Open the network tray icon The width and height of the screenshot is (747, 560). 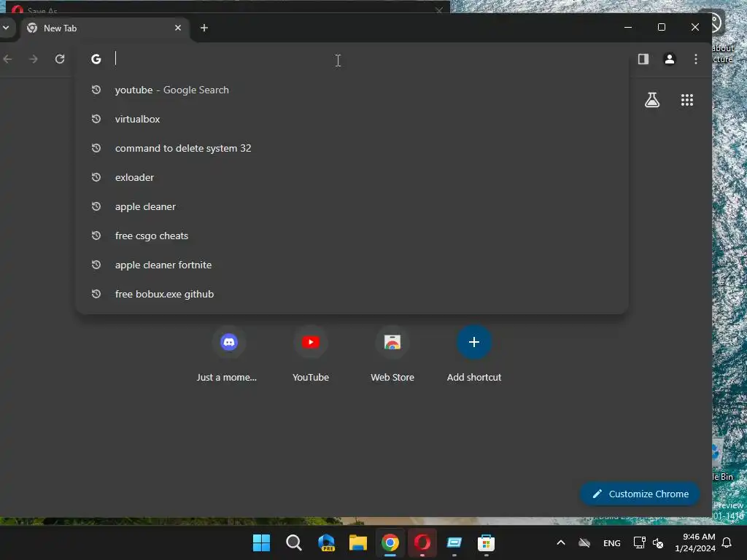pyautogui.click(x=639, y=542)
